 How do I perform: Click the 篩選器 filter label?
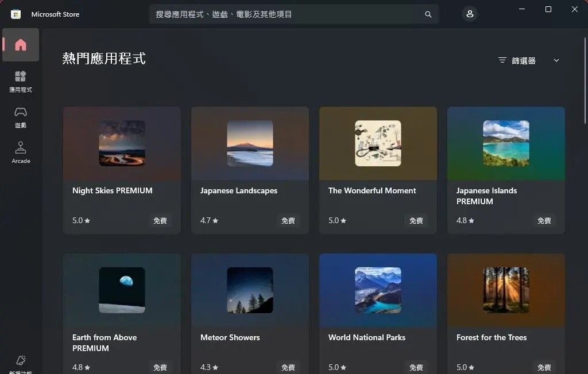(x=524, y=61)
